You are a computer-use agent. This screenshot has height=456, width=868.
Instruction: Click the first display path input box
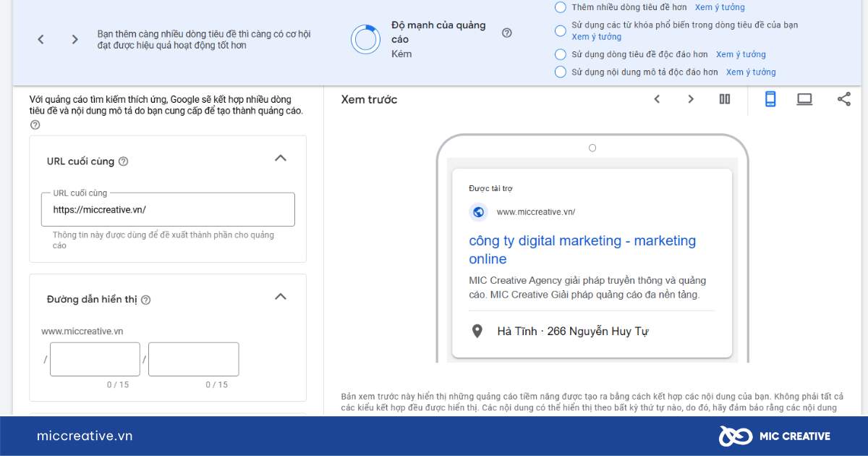95,359
